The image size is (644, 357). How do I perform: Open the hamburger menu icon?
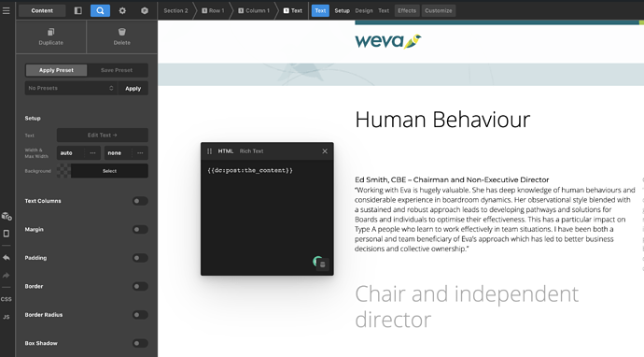(7, 10)
